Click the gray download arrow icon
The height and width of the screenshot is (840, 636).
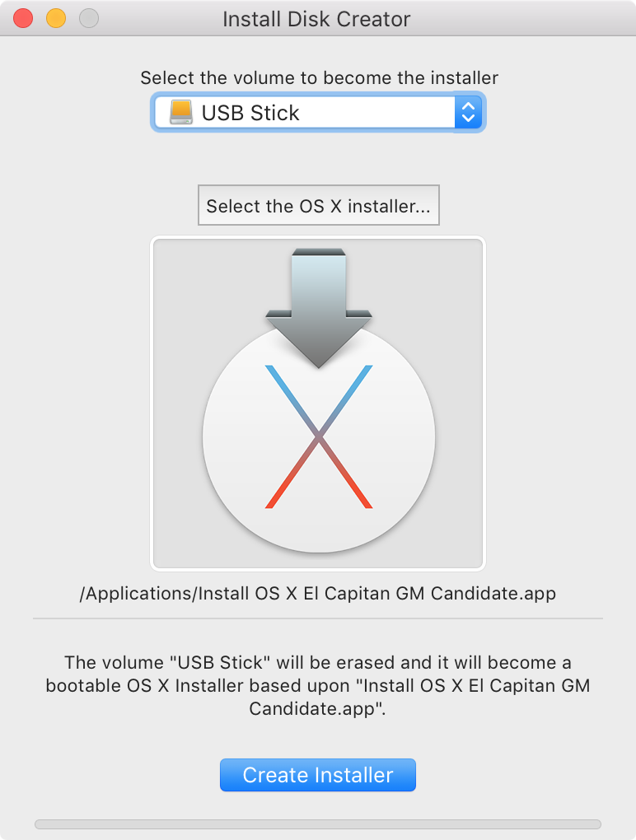point(319,308)
